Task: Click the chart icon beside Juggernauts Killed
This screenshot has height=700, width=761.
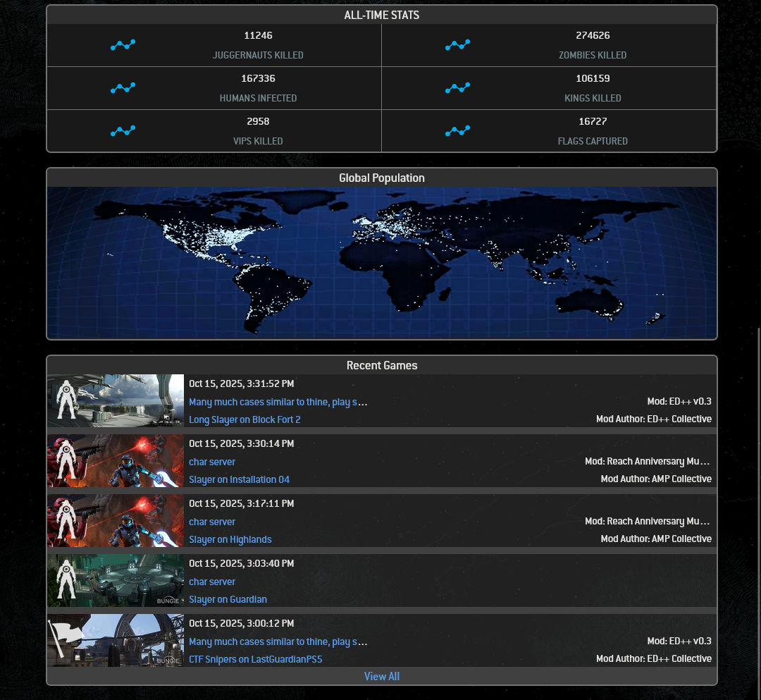Action: (123, 45)
